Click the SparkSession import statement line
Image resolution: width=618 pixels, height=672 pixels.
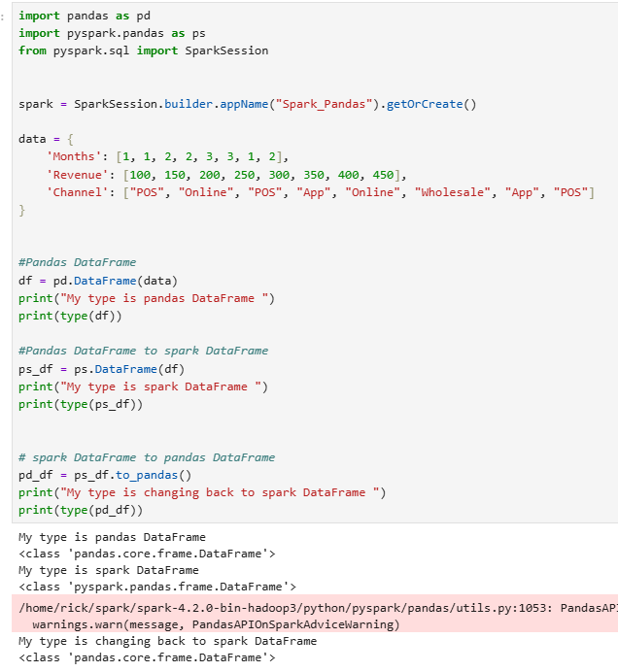(x=143, y=50)
